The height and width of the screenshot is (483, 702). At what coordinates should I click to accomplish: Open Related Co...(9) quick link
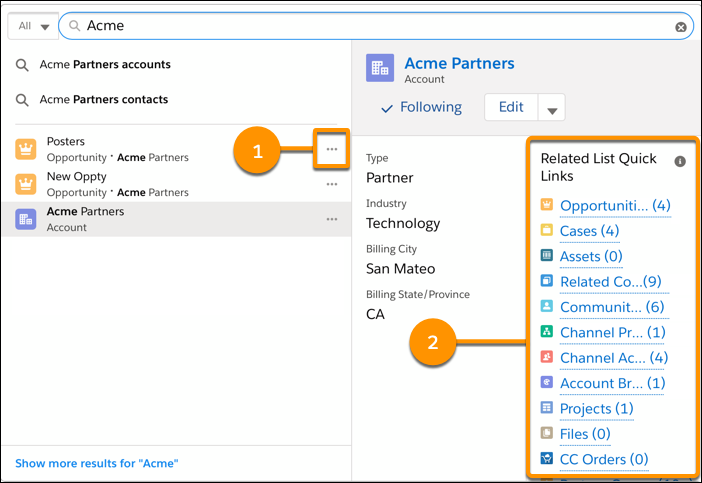[611, 282]
